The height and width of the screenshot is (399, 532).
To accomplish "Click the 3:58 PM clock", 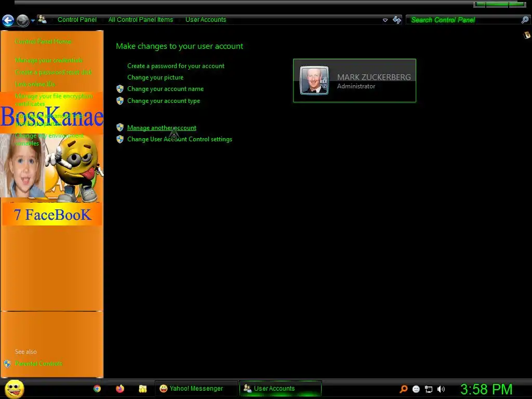I will (x=486, y=389).
